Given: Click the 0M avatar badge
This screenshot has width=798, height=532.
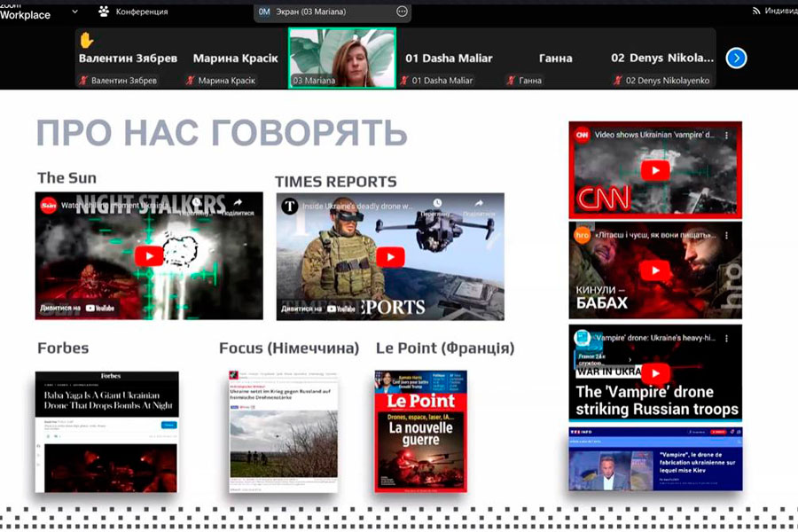Looking at the screenshot, I should [x=264, y=12].
